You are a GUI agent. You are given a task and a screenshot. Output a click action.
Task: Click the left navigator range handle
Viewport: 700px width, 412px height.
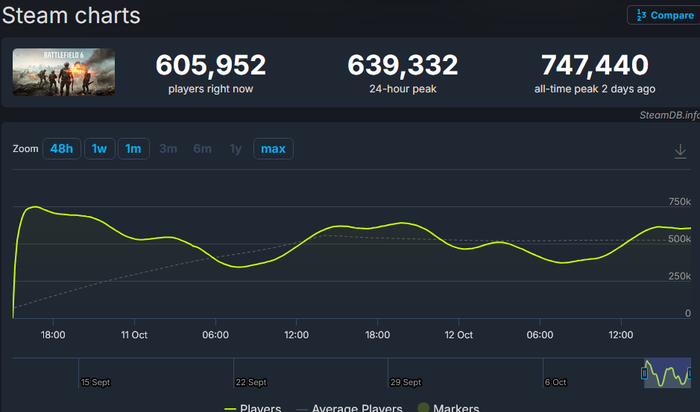point(644,373)
